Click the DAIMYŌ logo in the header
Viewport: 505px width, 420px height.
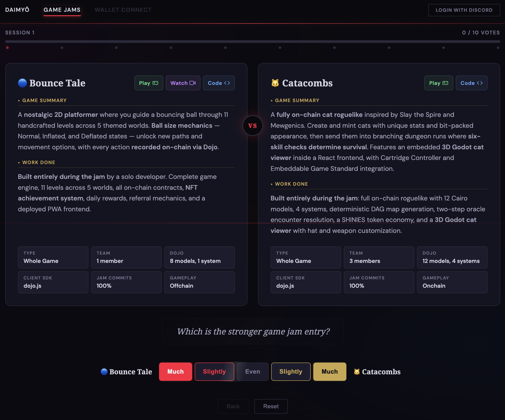17,10
